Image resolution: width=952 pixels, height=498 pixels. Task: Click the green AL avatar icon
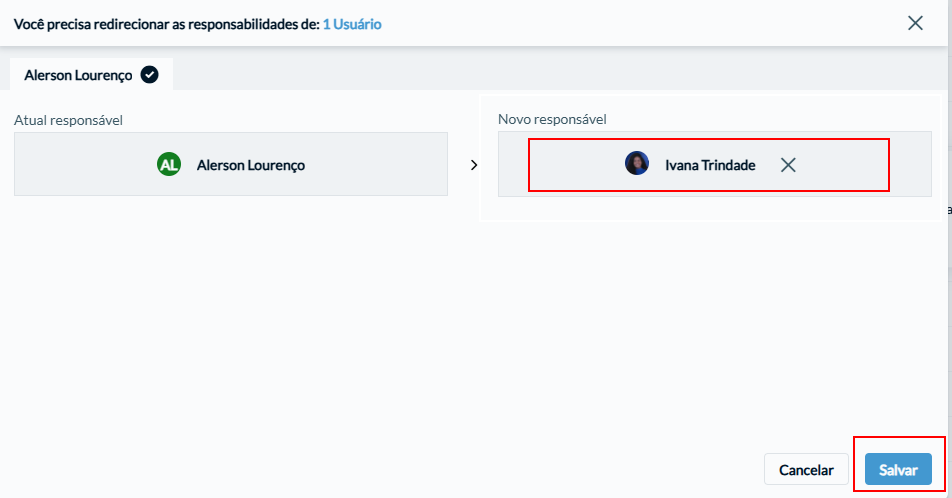(169, 165)
